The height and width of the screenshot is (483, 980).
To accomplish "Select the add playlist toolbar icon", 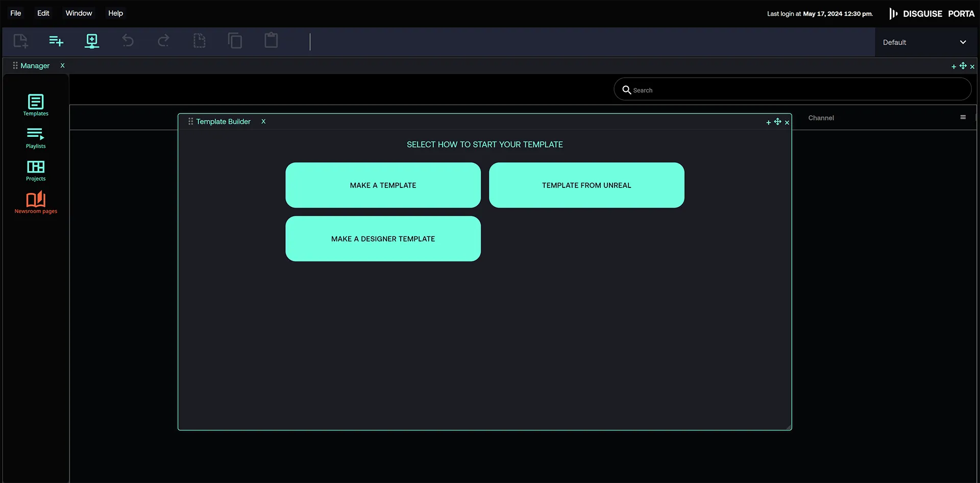I will 56,41.
